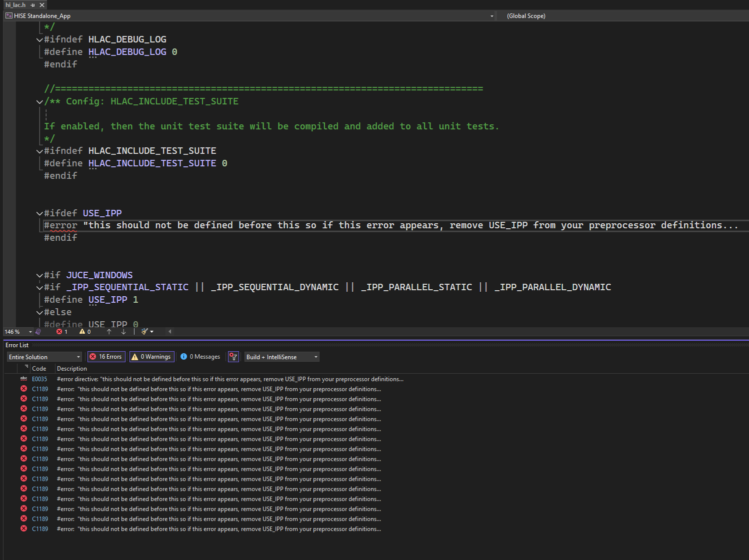The width and height of the screenshot is (749, 560).
Task: Collapse the #else block
Action: tap(39, 312)
